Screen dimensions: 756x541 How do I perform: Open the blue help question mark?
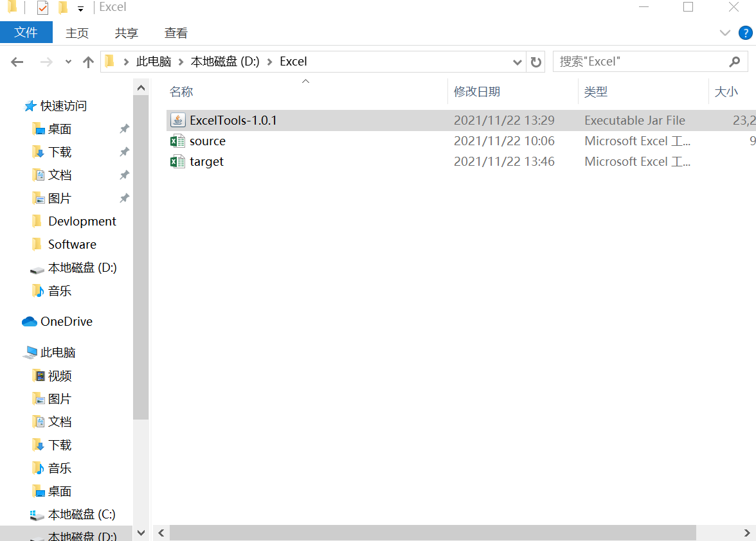pos(746,33)
